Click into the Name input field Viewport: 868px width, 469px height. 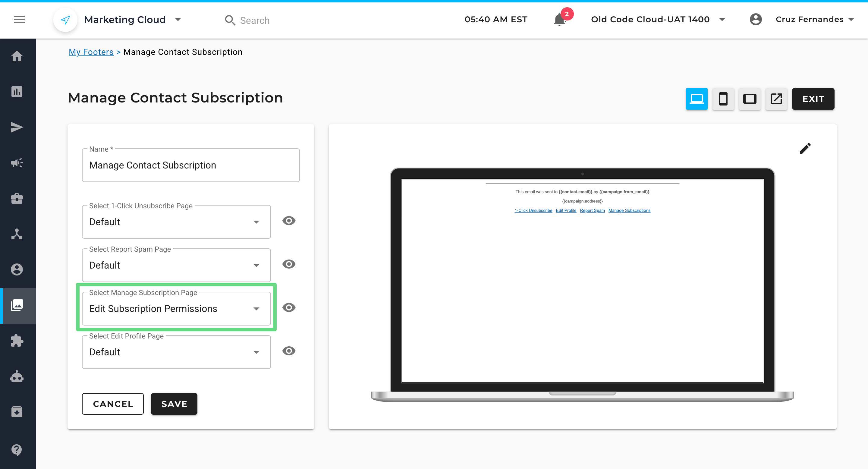click(x=191, y=165)
